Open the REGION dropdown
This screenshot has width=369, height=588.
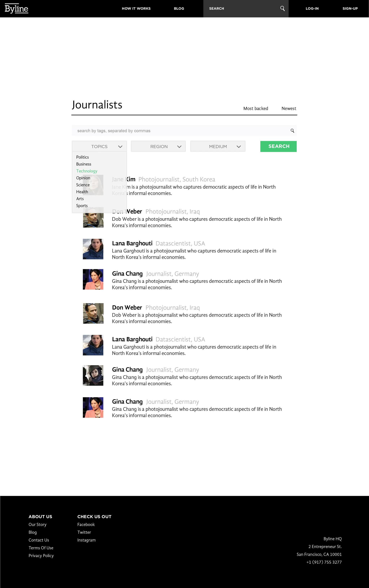[x=158, y=146]
